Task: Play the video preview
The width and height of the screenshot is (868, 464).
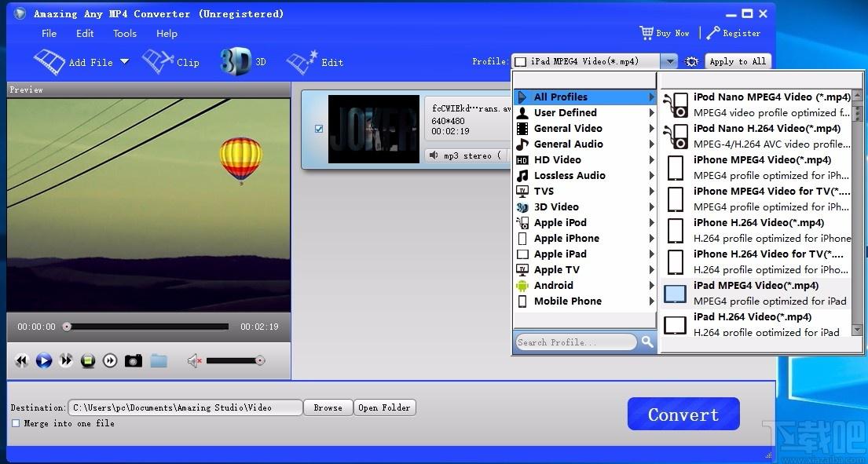Action: 44,361
